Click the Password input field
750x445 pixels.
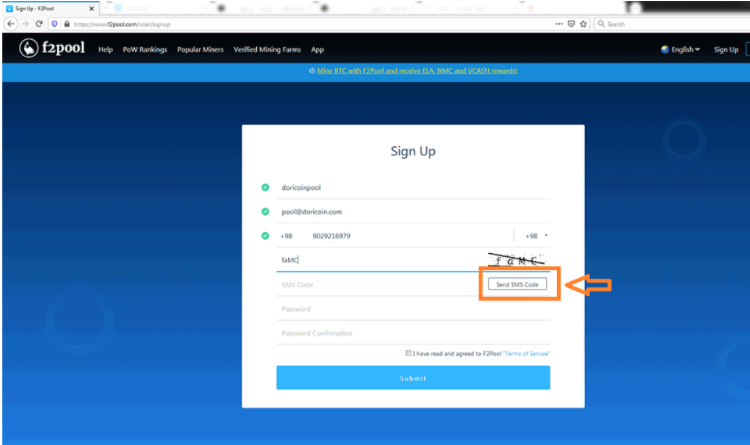click(x=413, y=309)
